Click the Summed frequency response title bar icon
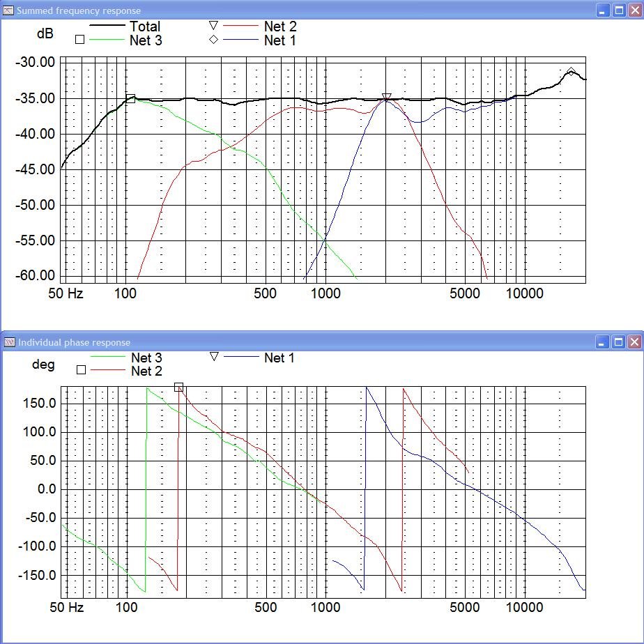 (9, 10)
